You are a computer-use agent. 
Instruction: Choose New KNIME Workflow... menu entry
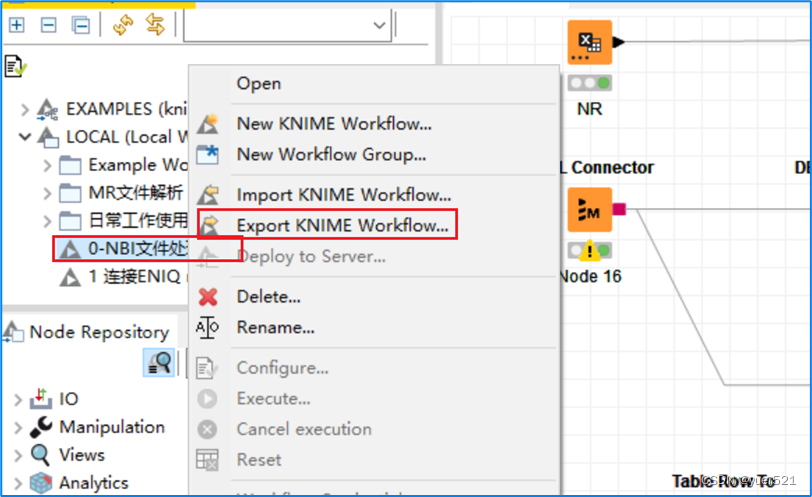point(334,124)
